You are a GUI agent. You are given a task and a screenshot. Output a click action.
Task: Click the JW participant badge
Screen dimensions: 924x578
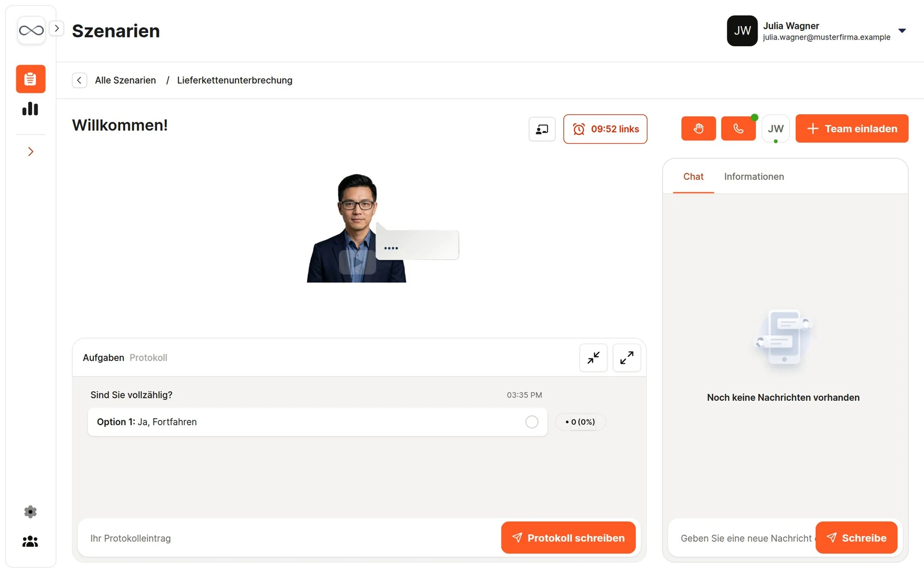(776, 129)
